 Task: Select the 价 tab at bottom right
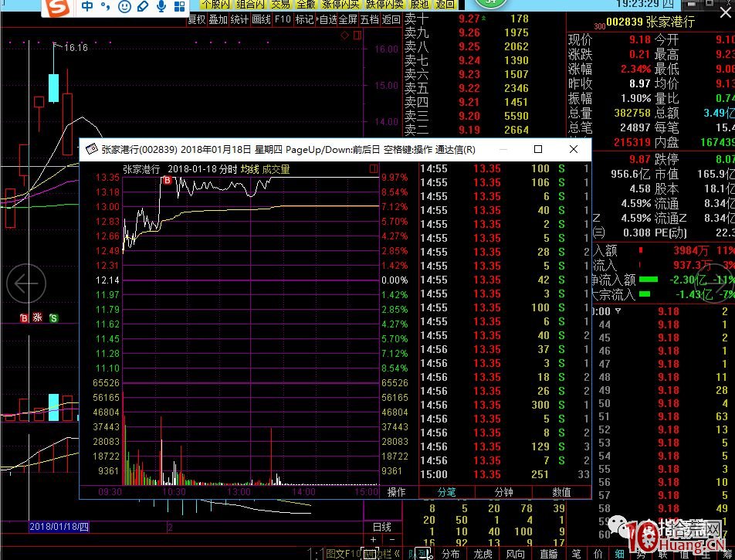[x=598, y=554]
